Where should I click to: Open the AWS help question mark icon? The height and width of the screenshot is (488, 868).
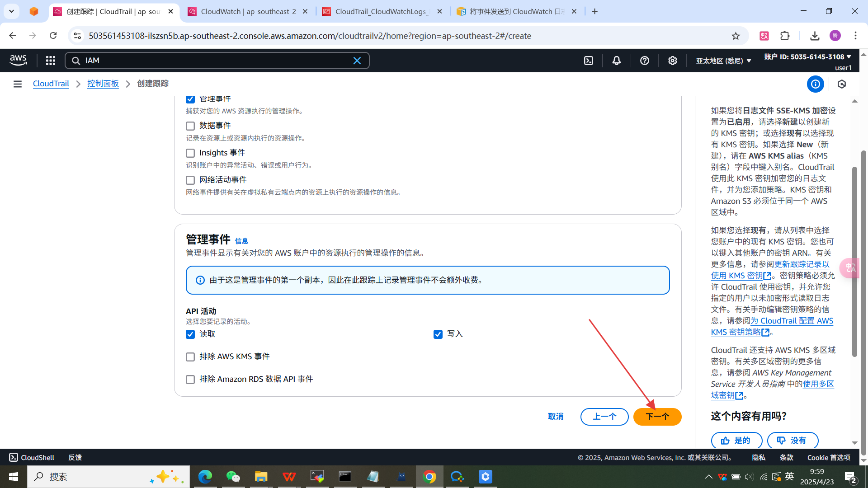(645, 61)
